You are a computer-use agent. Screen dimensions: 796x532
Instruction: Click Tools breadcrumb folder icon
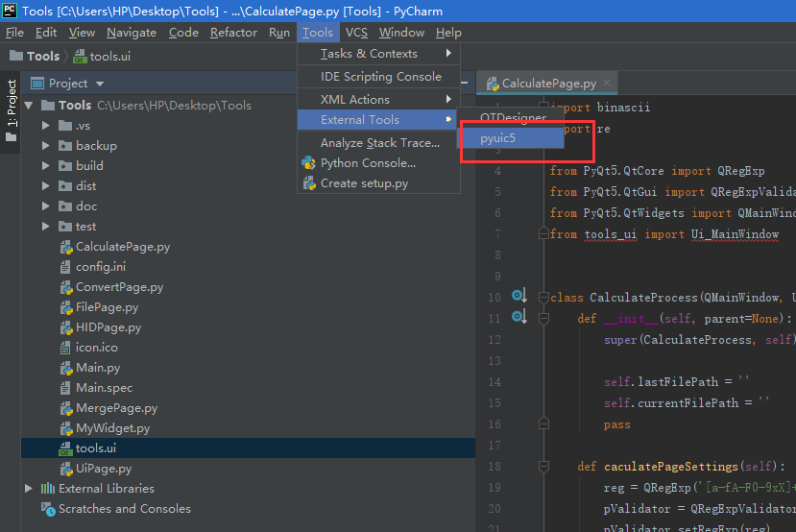[x=16, y=56]
